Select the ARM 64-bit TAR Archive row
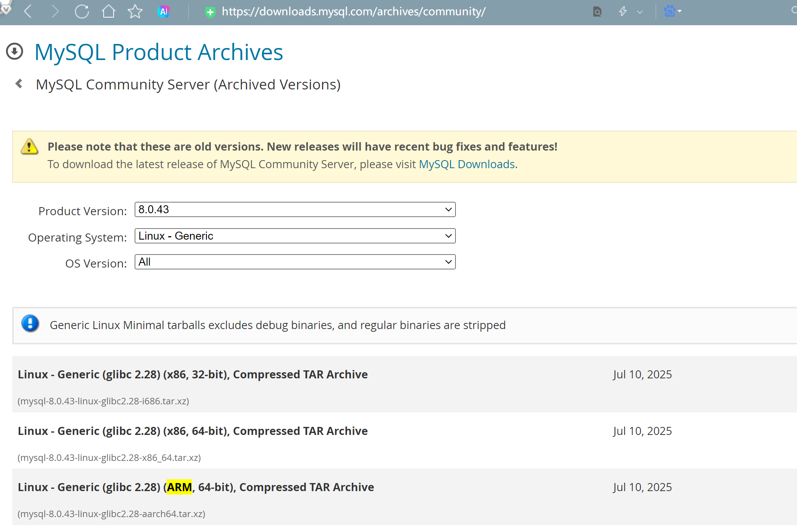Viewport: 797px width, 532px height. (x=196, y=487)
